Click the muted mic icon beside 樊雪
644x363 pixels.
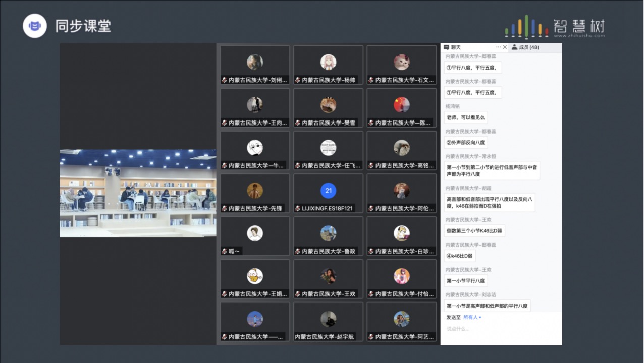click(x=298, y=123)
